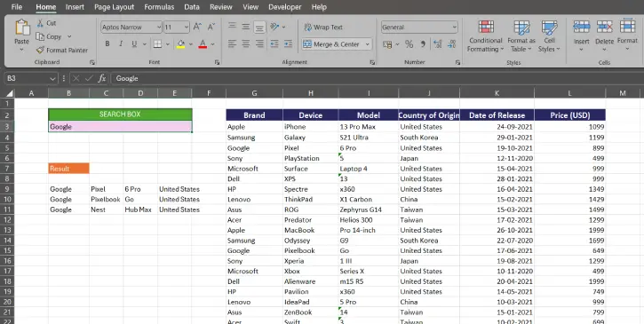This screenshot has height=324, width=644.
Task: Open the General number format dropdown
Action: (454, 28)
